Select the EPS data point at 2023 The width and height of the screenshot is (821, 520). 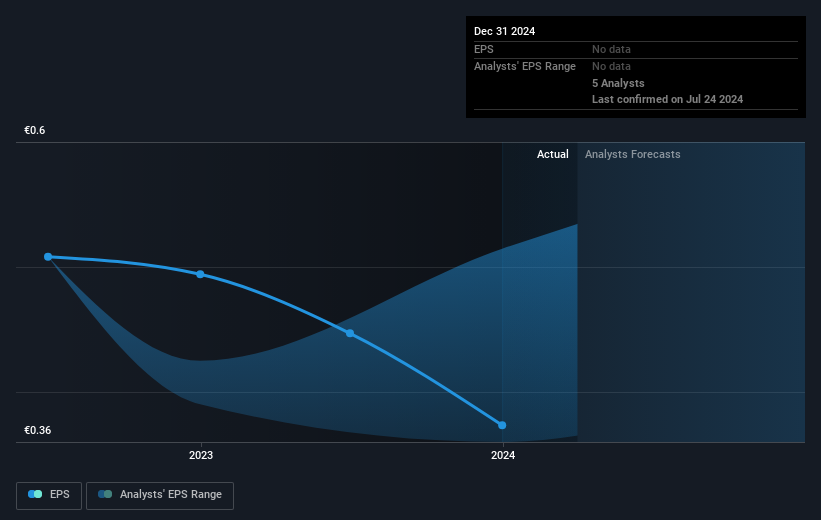coord(200,274)
